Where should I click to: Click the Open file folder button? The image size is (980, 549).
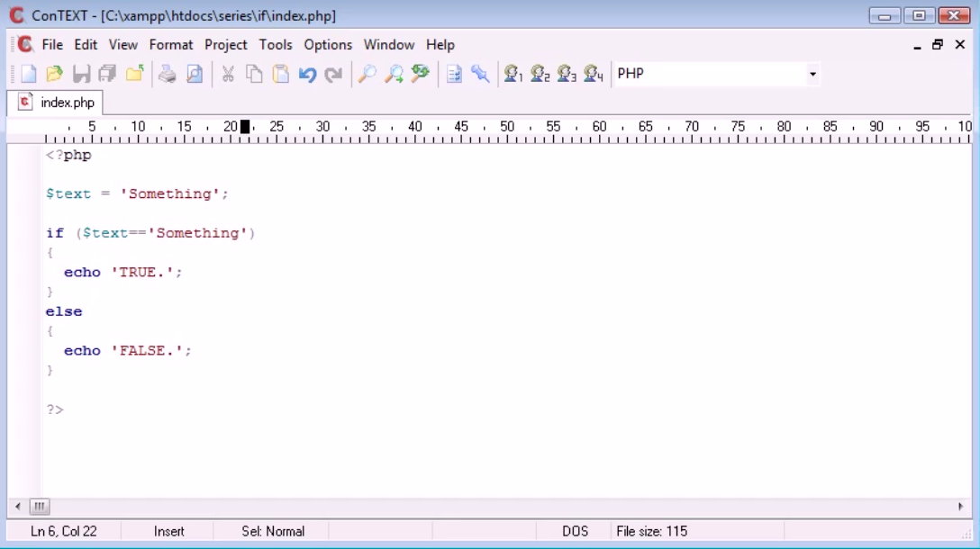54,75
